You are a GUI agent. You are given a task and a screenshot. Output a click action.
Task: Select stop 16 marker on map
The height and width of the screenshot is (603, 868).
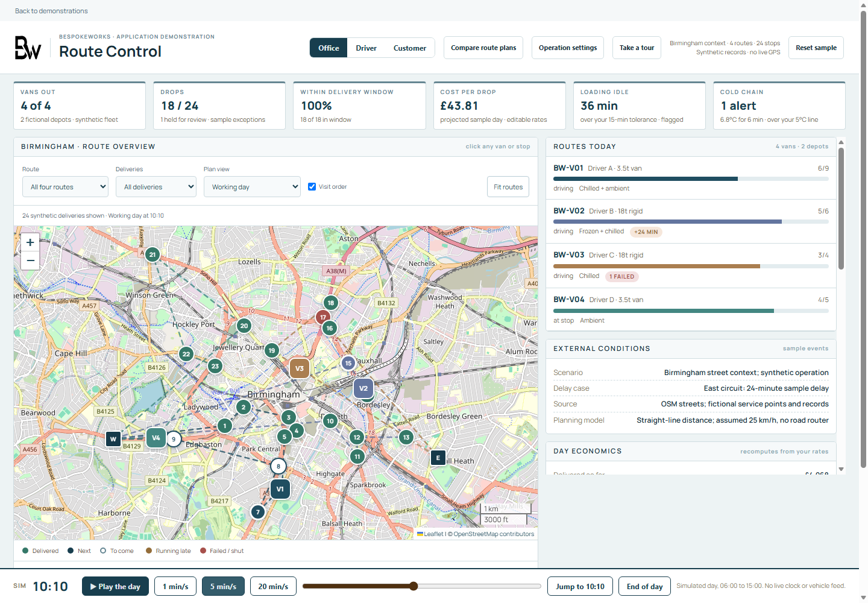coord(329,328)
